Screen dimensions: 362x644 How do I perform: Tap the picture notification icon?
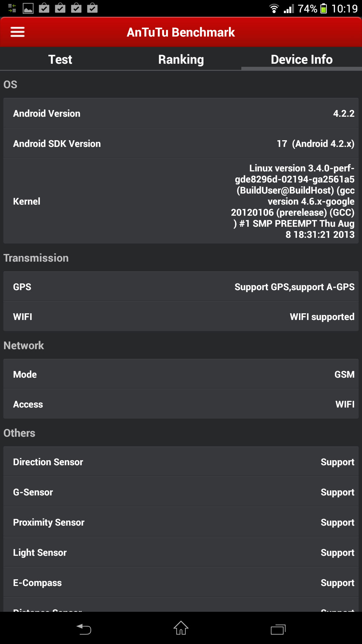pyautogui.click(x=28, y=8)
